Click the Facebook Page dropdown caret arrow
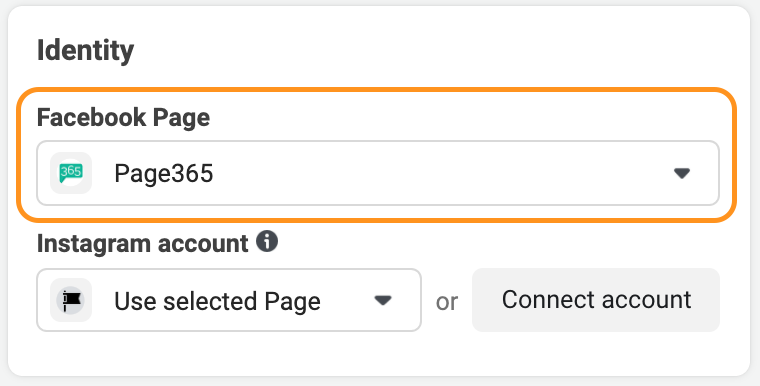 [x=682, y=173]
